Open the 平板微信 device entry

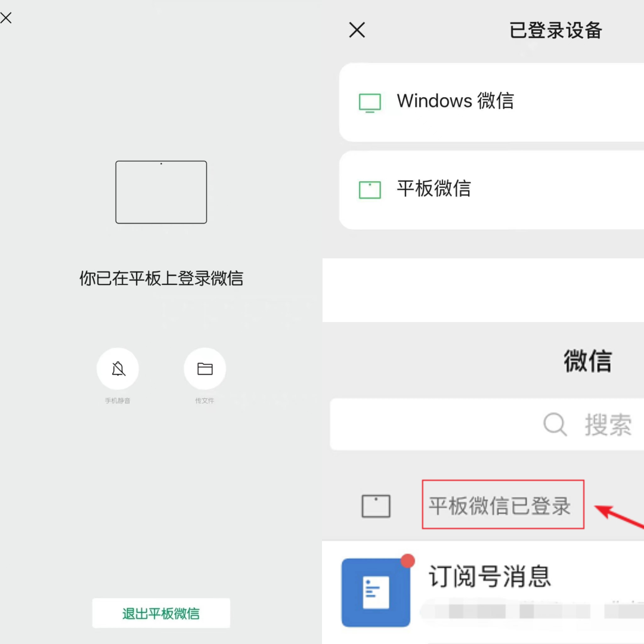[491, 190]
